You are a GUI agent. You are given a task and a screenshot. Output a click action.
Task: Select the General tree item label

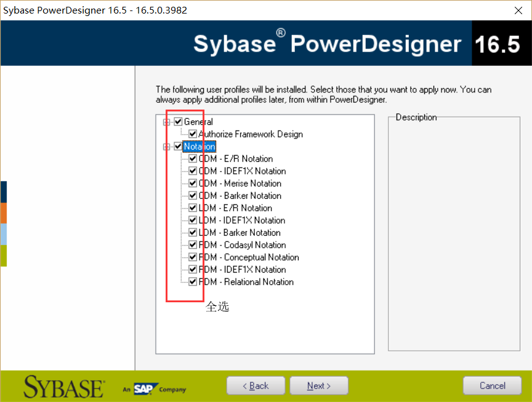(198, 122)
